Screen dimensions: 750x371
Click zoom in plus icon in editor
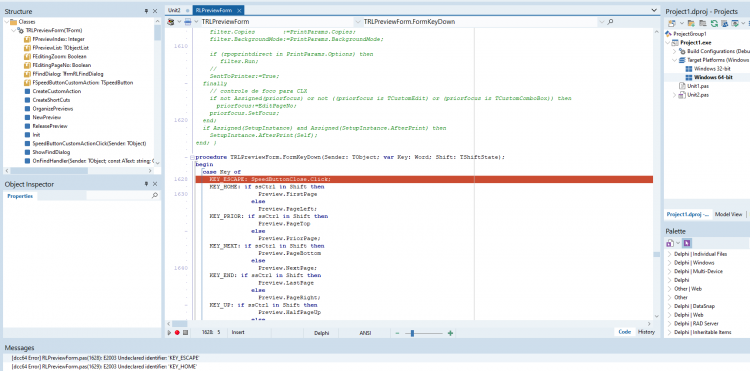[x=450, y=333]
